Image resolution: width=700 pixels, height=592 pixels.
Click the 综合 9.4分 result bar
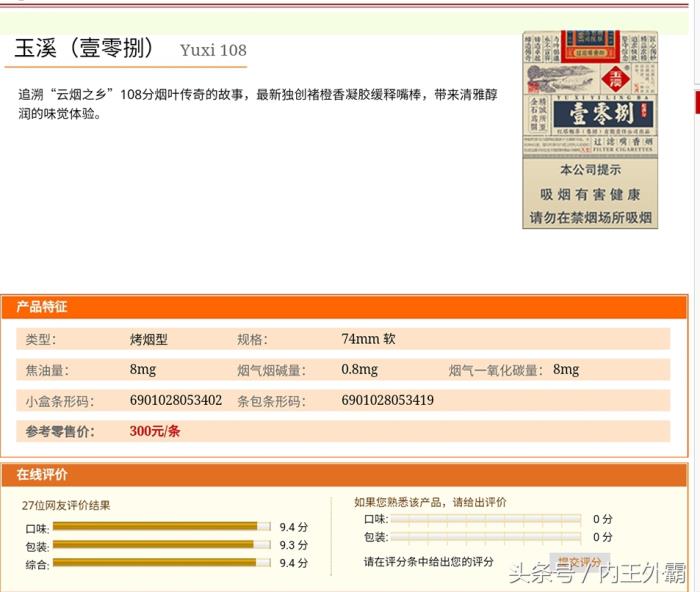pos(161,563)
